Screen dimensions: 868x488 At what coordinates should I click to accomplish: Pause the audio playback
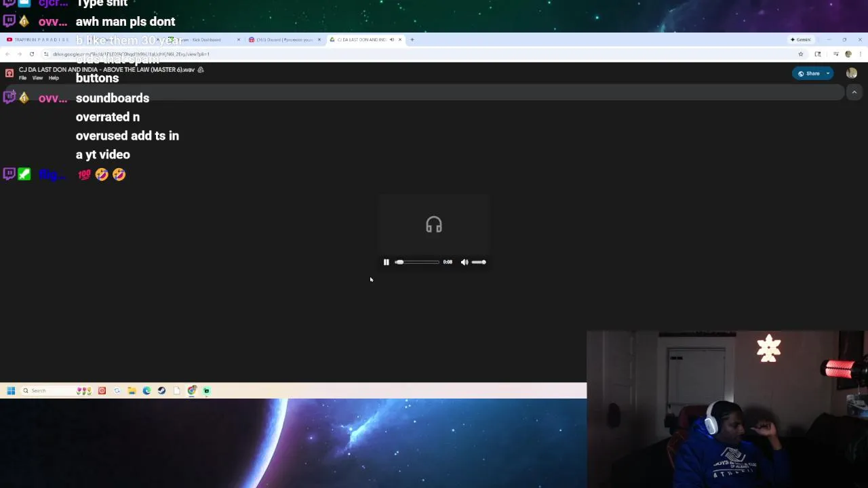pyautogui.click(x=387, y=262)
